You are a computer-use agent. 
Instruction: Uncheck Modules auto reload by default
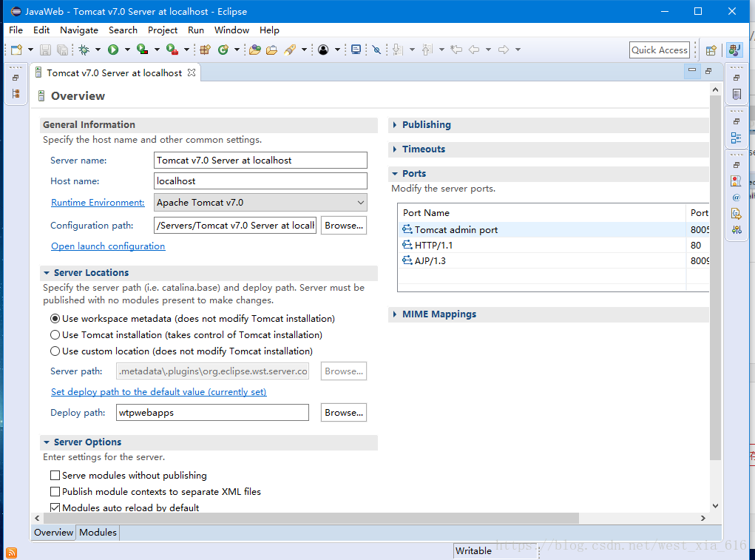point(55,507)
